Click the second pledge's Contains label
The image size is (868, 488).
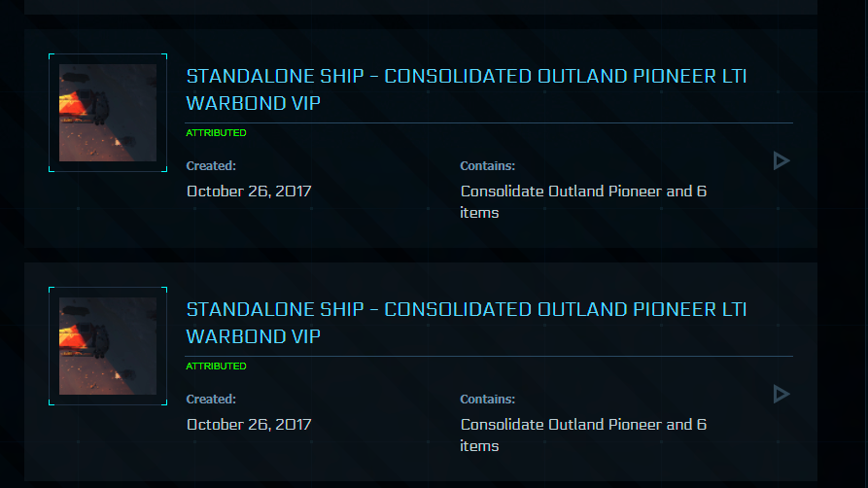coord(487,400)
